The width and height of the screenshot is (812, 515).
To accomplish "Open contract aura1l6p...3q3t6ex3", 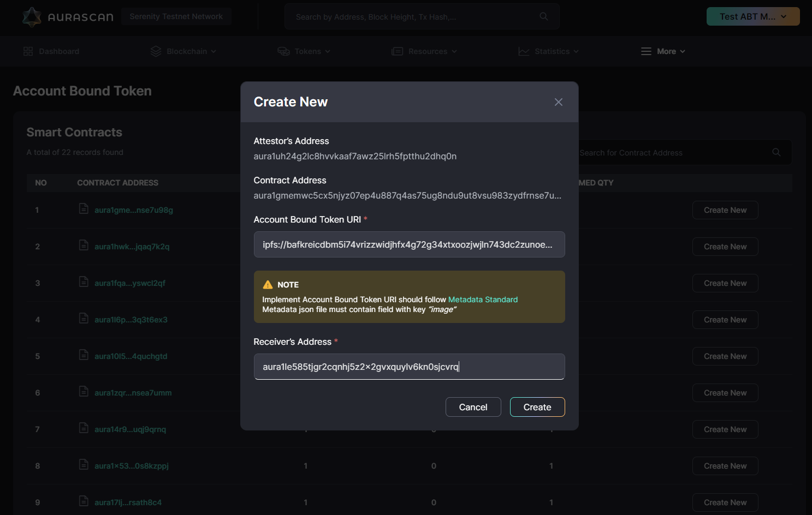I will click(131, 320).
